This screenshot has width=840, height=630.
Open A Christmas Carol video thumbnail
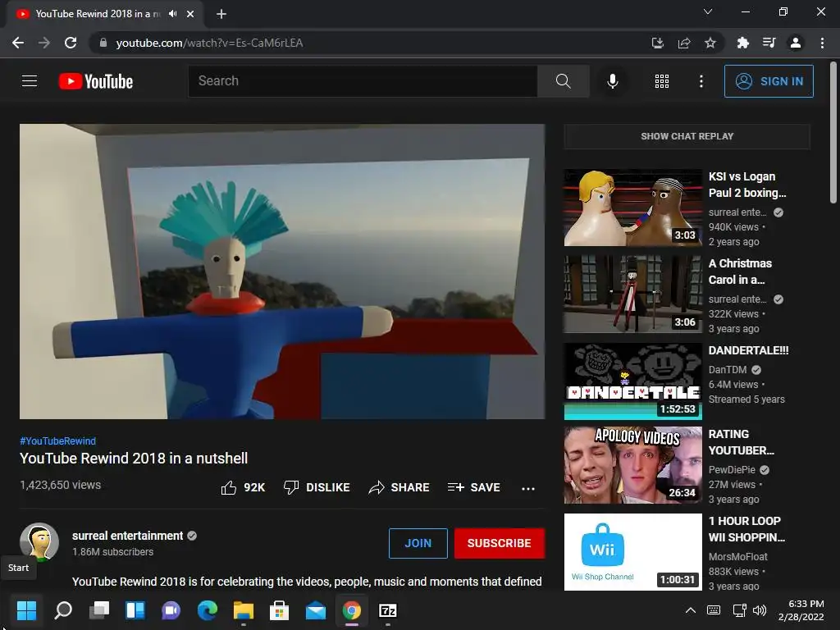pyautogui.click(x=632, y=294)
